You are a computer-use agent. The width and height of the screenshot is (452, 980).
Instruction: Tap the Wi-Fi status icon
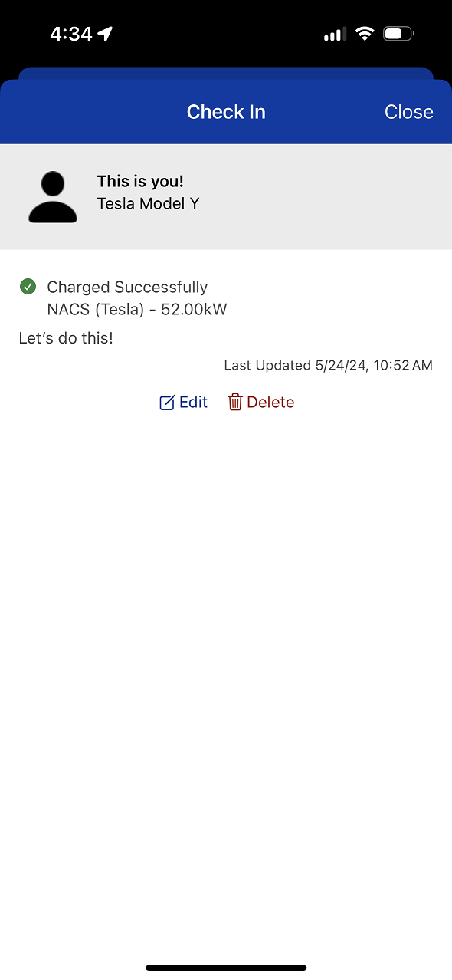pyautogui.click(x=365, y=34)
